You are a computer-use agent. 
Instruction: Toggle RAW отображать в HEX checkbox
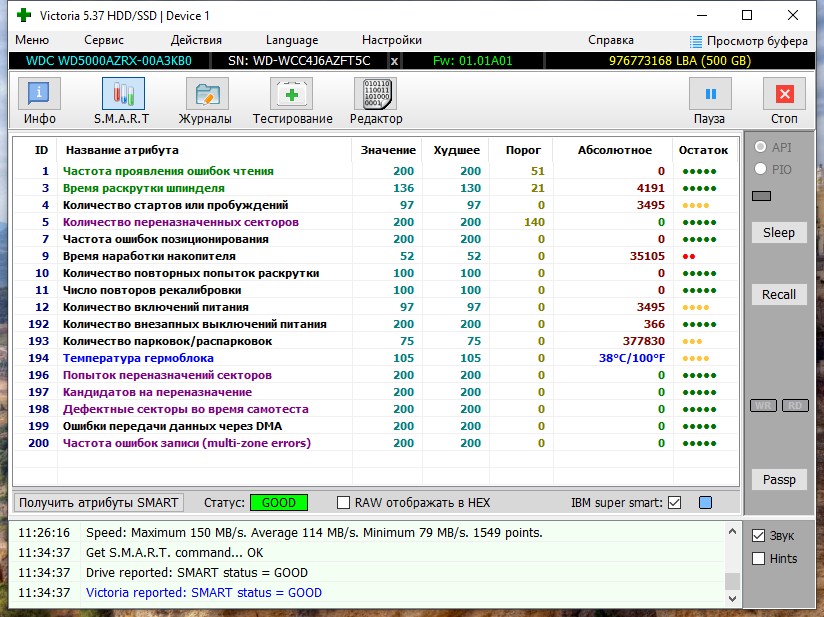pos(343,502)
